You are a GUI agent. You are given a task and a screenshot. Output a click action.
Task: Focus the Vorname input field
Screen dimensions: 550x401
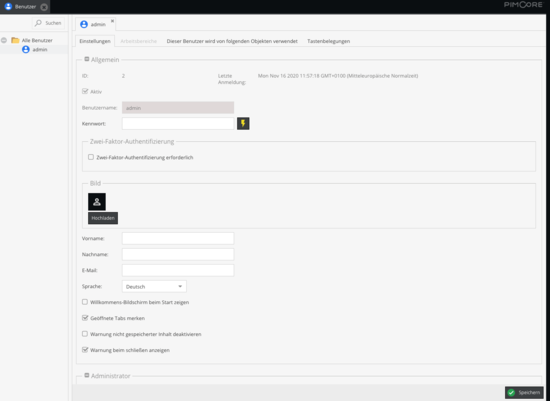point(178,238)
